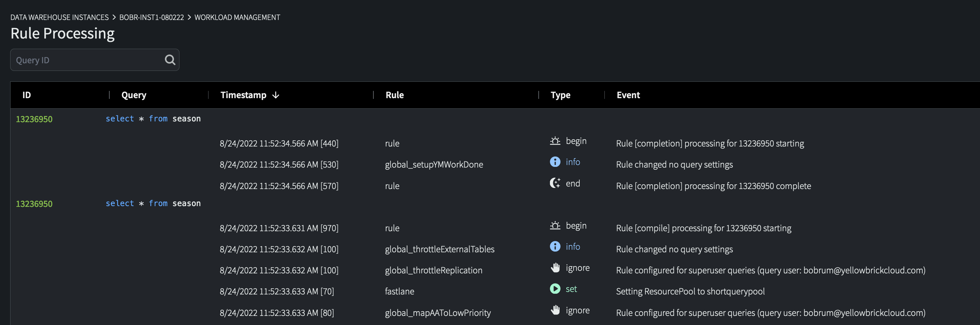Click the ID column header

[27, 95]
